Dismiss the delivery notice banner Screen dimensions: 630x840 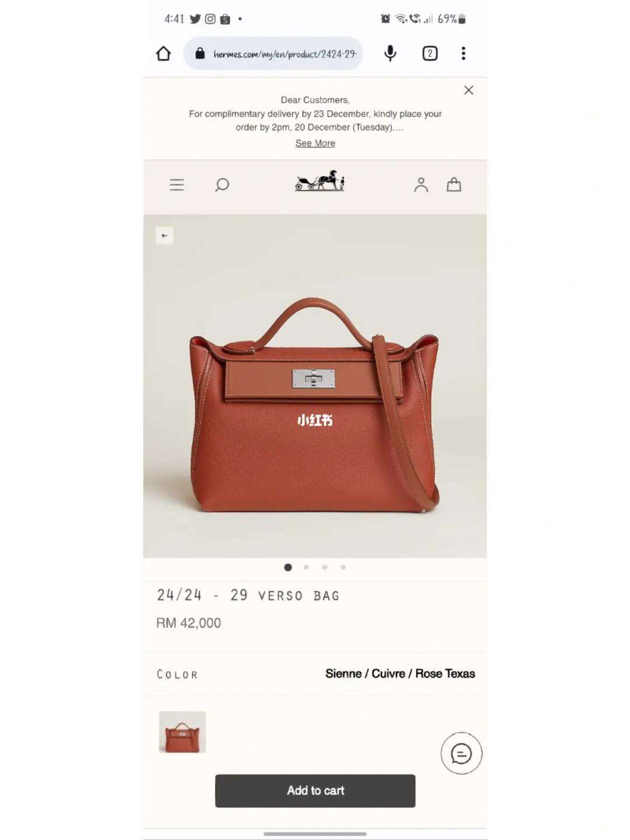point(468,90)
